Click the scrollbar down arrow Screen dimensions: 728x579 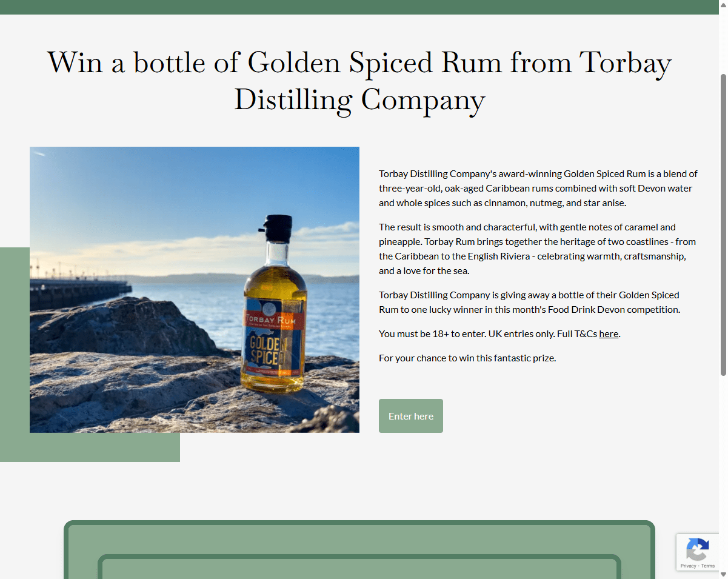point(723,574)
